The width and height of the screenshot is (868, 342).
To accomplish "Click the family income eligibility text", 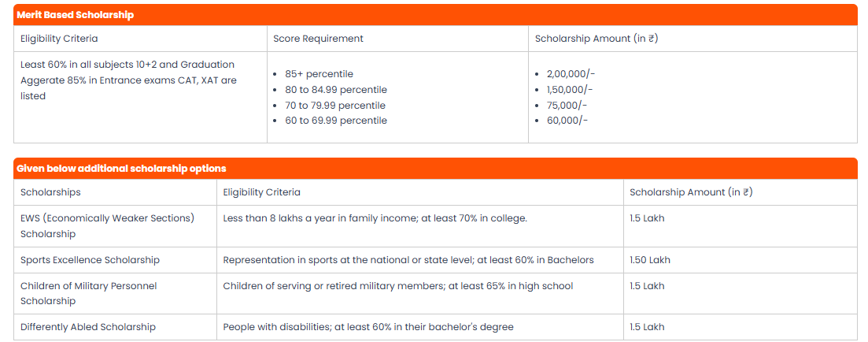I will coord(375,217).
